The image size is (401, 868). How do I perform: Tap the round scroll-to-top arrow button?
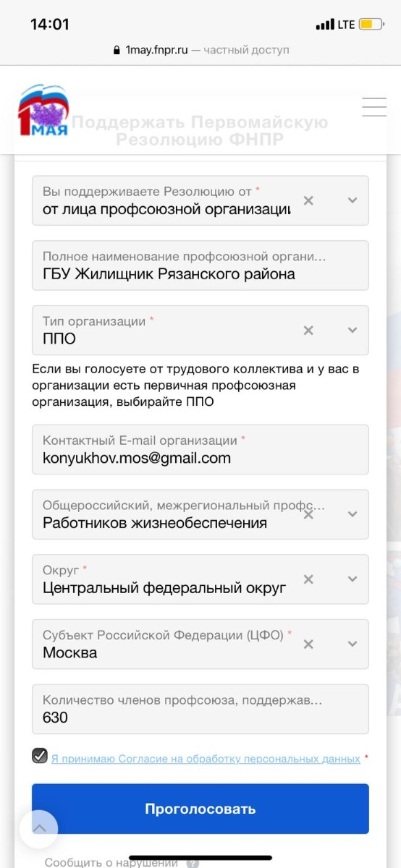[x=38, y=829]
